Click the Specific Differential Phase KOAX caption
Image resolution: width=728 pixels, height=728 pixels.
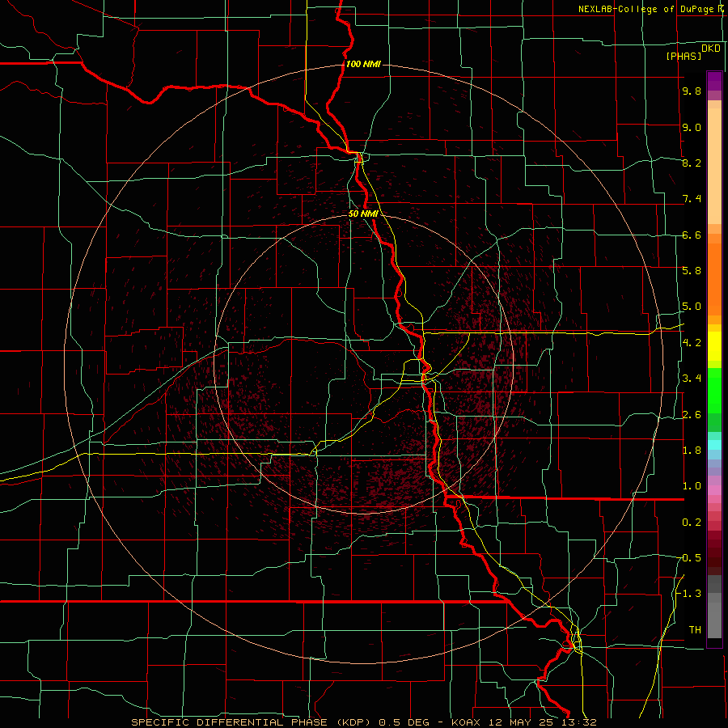click(x=363, y=722)
